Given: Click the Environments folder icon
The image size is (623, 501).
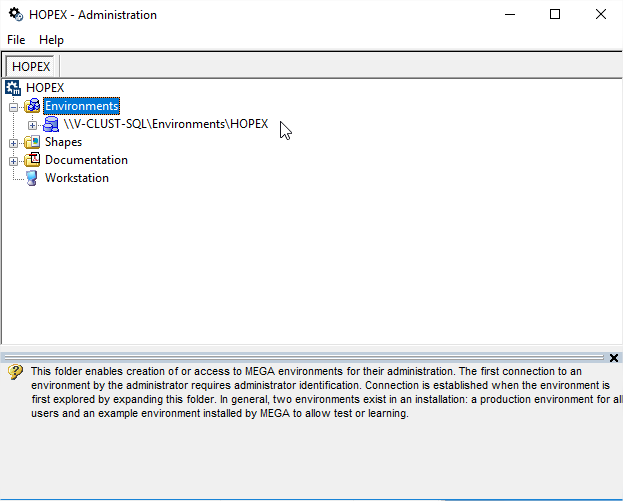Looking at the screenshot, I should coord(32,106).
